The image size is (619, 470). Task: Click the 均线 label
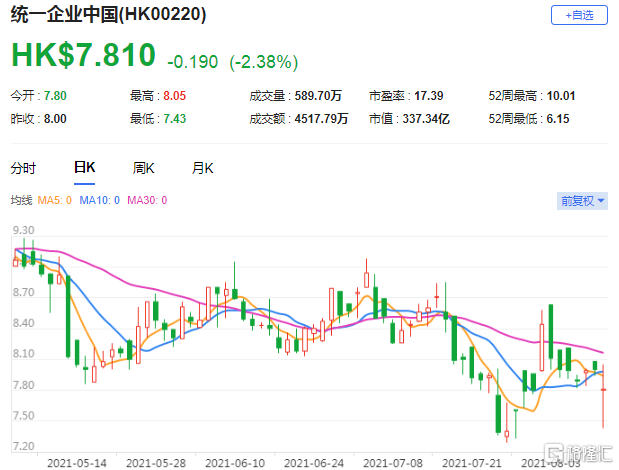(21, 200)
